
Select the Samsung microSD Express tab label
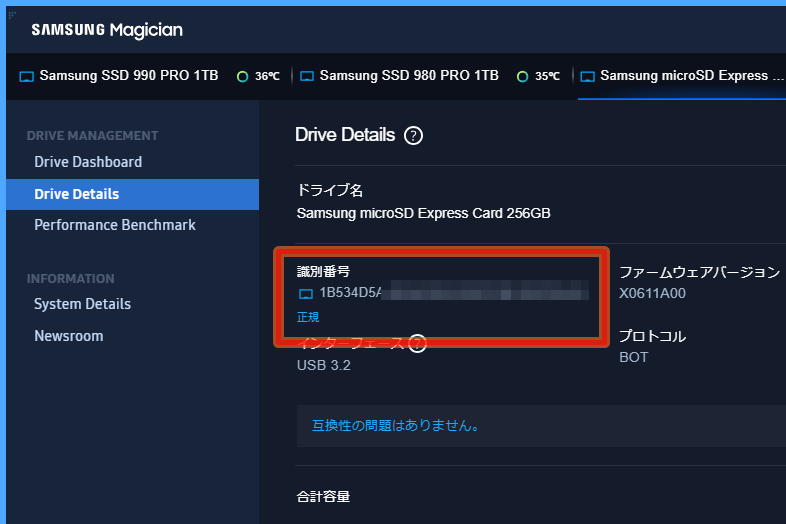(691, 76)
